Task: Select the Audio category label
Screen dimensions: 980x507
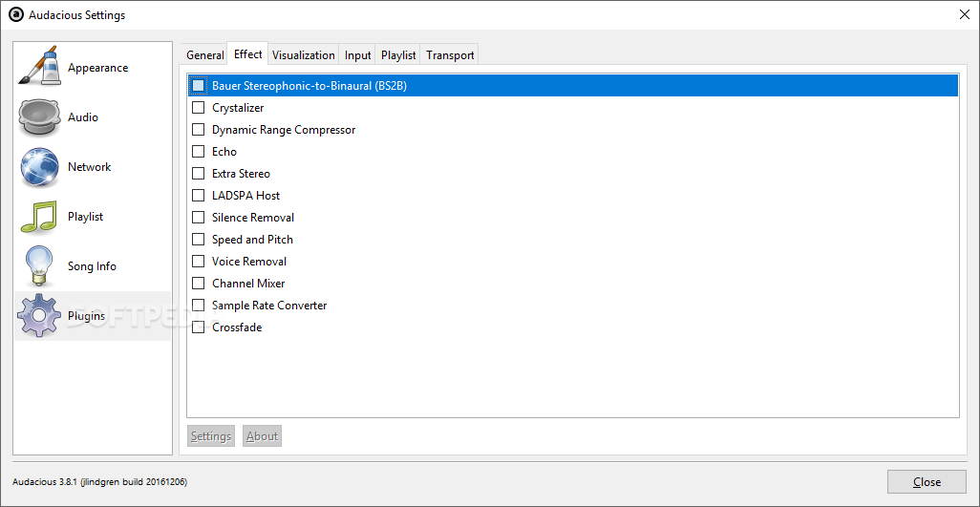Action: pos(83,117)
